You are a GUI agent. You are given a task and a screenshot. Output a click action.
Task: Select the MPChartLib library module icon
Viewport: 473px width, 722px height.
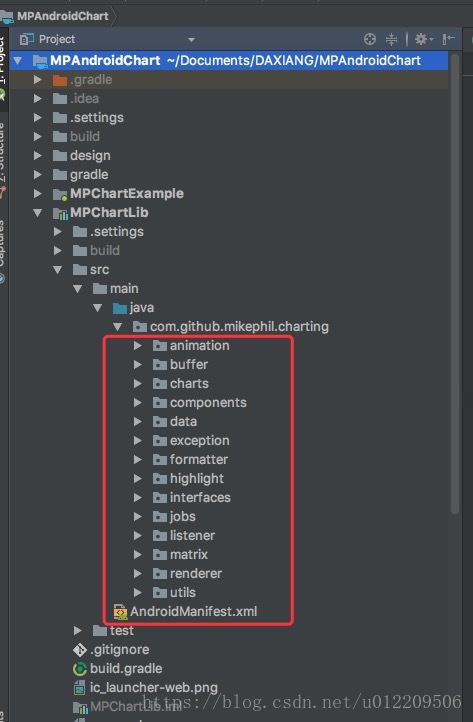(x=60, y=213)
